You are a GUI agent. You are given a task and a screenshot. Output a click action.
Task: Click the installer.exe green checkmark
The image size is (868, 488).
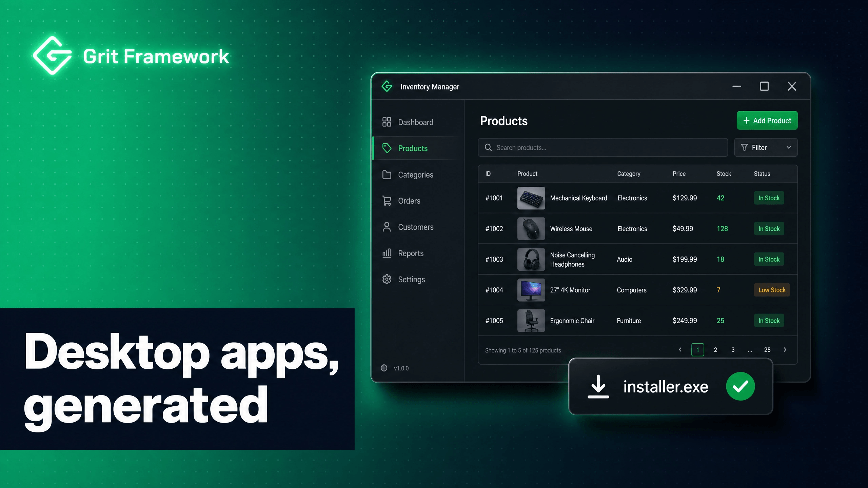click(741, 386)
